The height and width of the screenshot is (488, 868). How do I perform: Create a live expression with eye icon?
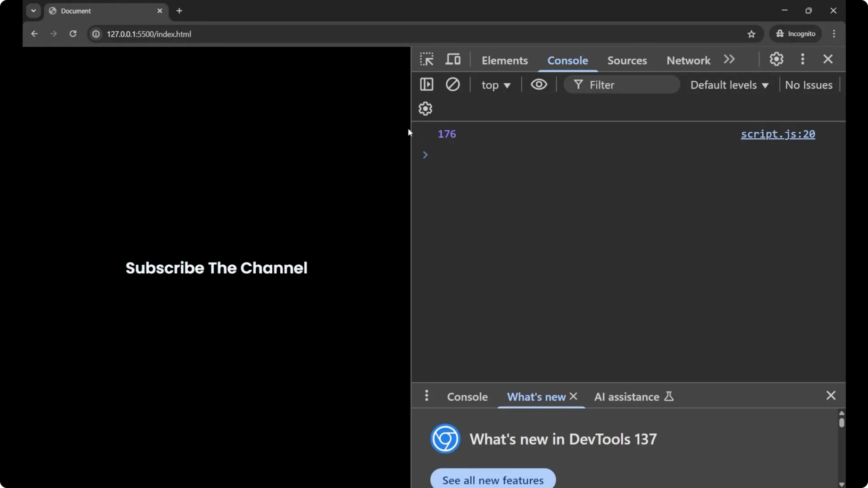pos(539,84)
